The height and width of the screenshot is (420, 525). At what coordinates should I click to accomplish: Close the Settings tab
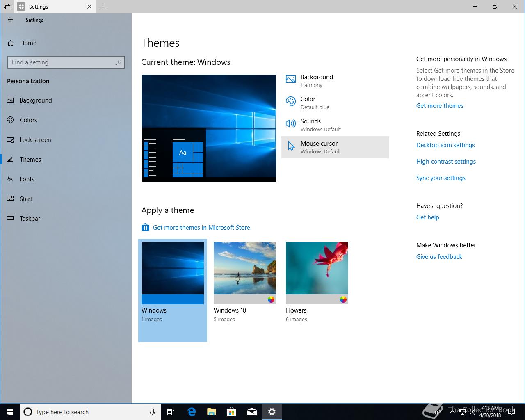point(90,7)
